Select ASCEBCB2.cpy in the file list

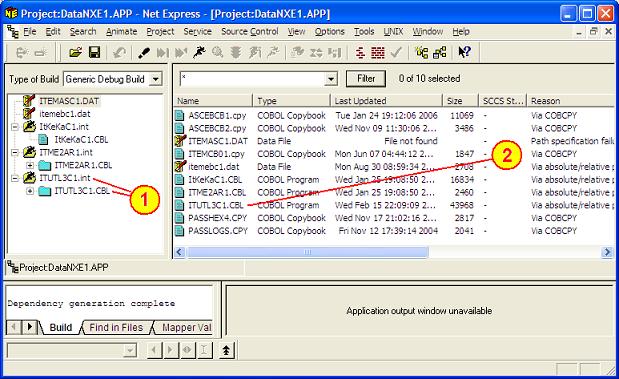click(217, 128)
